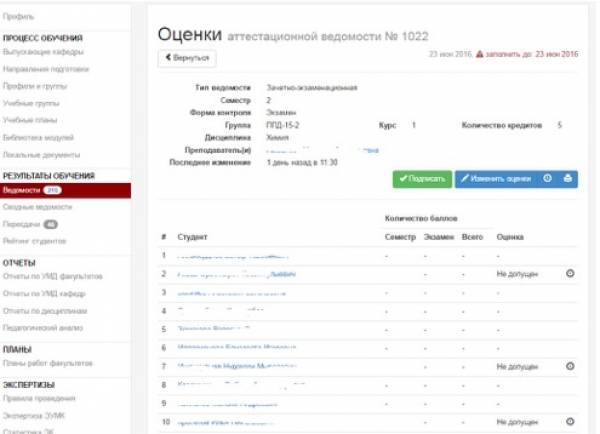Open Локальные документы in the sidebar
Image resolution: width=600 pixels, height=434 pixels.
coord(41,155)
